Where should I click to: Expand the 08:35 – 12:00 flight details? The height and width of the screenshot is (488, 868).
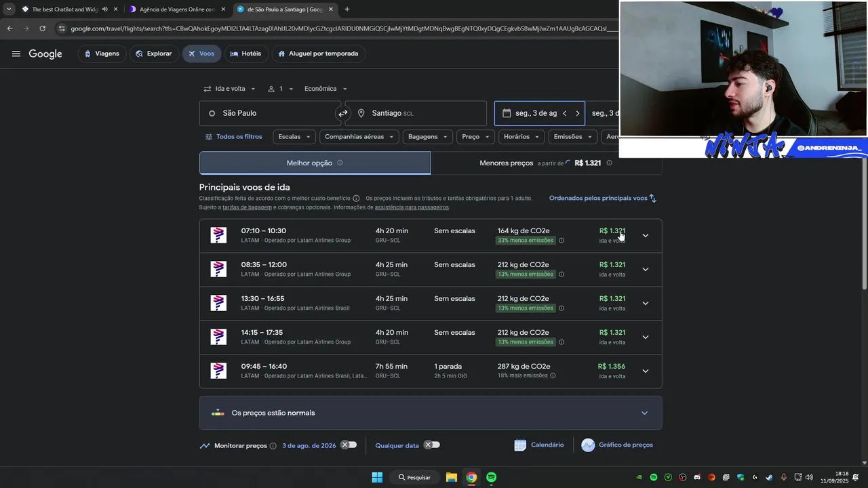645,269
